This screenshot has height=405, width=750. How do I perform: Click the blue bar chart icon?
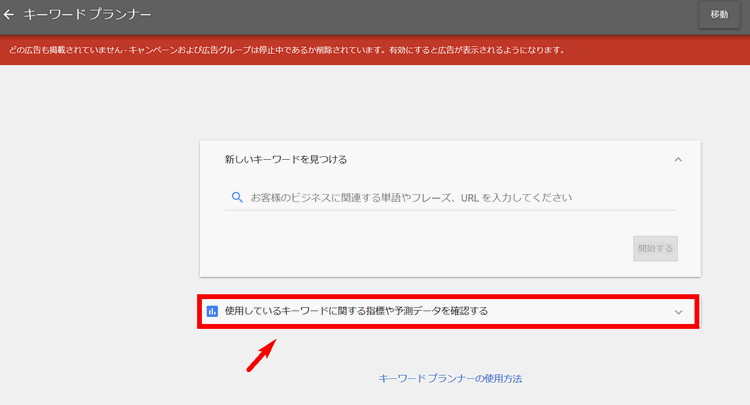coord(212,311)
